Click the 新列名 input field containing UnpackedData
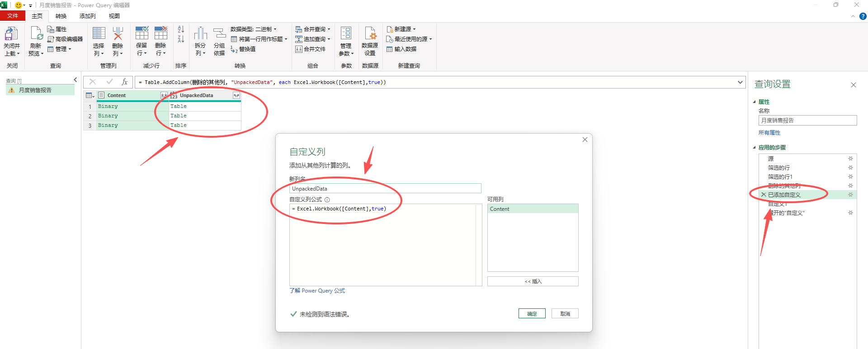The image size is (868, 349). (x=385, y=189)
